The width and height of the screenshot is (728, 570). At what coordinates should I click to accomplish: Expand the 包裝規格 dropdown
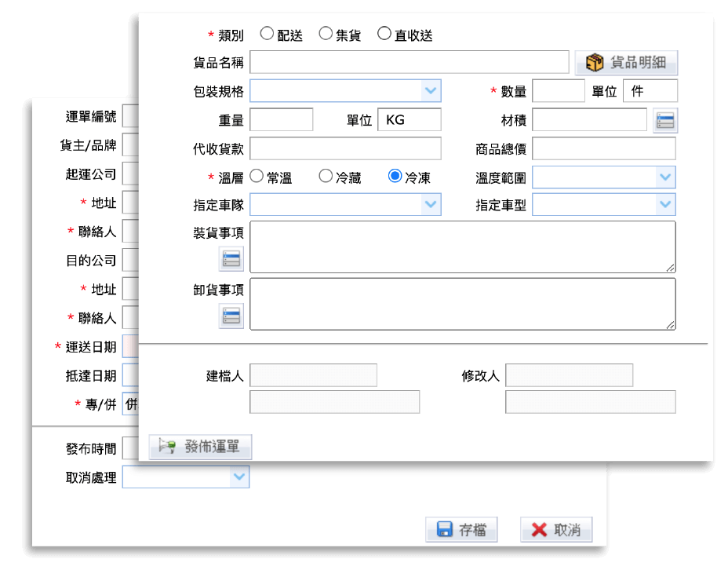point(431,91)
